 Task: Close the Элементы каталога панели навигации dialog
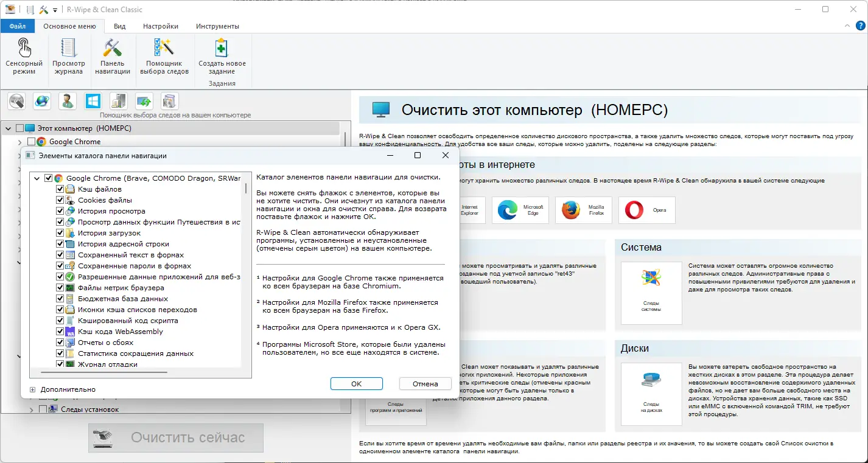pos(445,155)
